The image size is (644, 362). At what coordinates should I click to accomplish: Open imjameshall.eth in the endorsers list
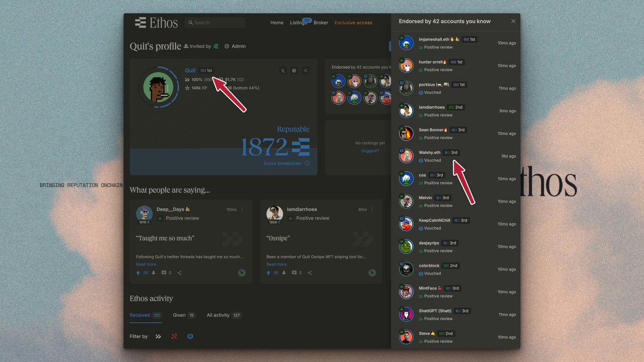(x=455, y=43)
